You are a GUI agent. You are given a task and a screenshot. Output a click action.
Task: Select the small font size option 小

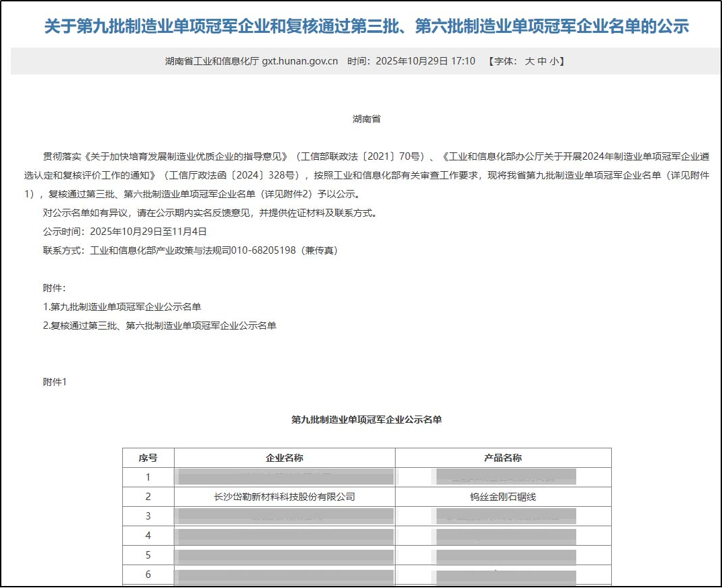click(x=554, y=61)
